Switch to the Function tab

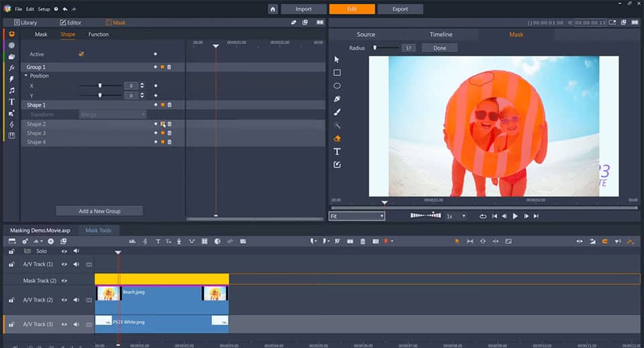coord(99,34)
